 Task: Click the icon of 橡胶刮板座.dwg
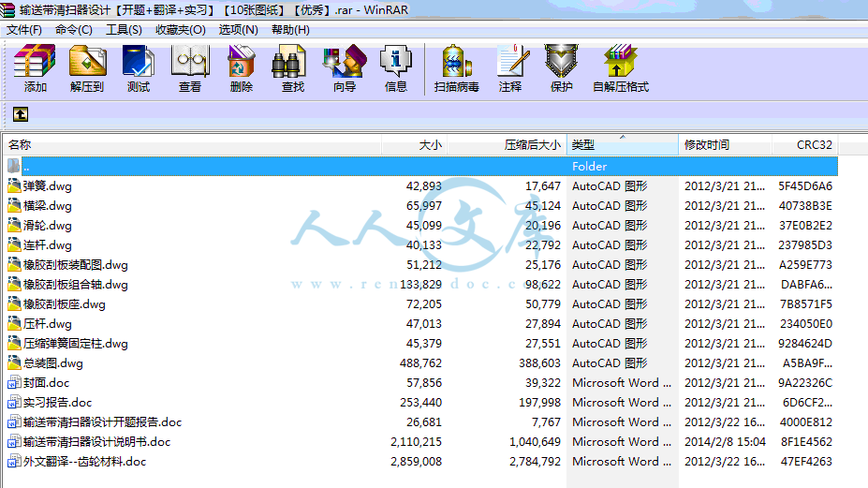tap(14, 304)
